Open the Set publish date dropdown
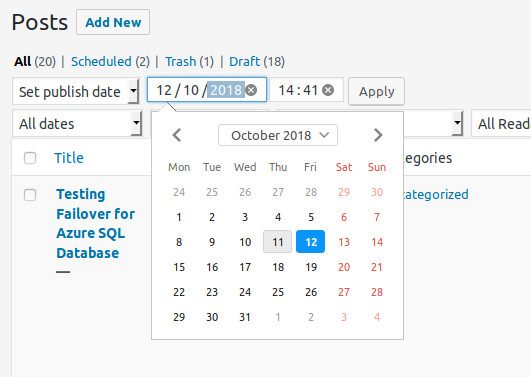This screenshot has height=377, width=531. coord(76,91)
